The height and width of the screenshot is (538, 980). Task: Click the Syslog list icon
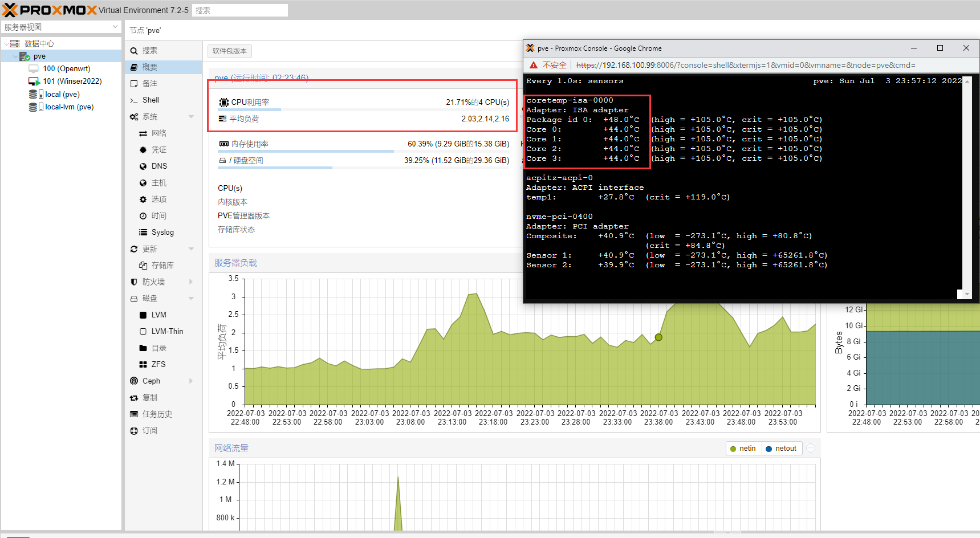tap(143, 233)
